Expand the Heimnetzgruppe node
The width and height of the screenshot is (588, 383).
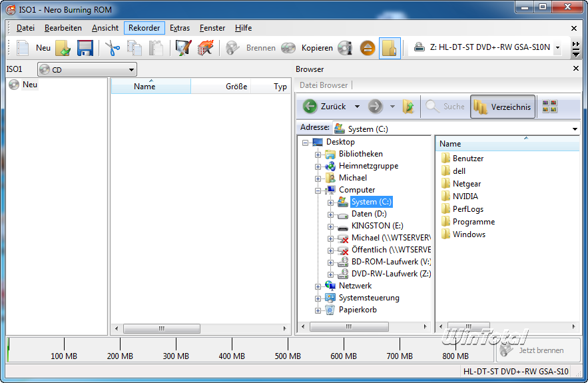(x=318, y=167)
